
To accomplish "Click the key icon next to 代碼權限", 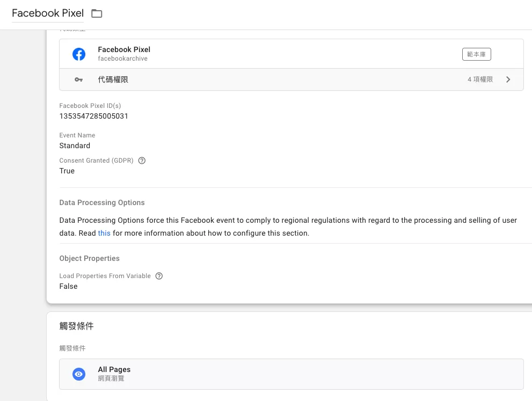I will pos(79,79).
